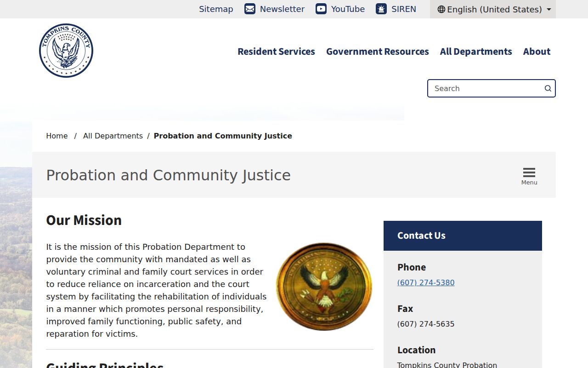The height and width of the screenshot is (368, 588).
Task: Click the YouTube play icon
Action: pos(321,9)
